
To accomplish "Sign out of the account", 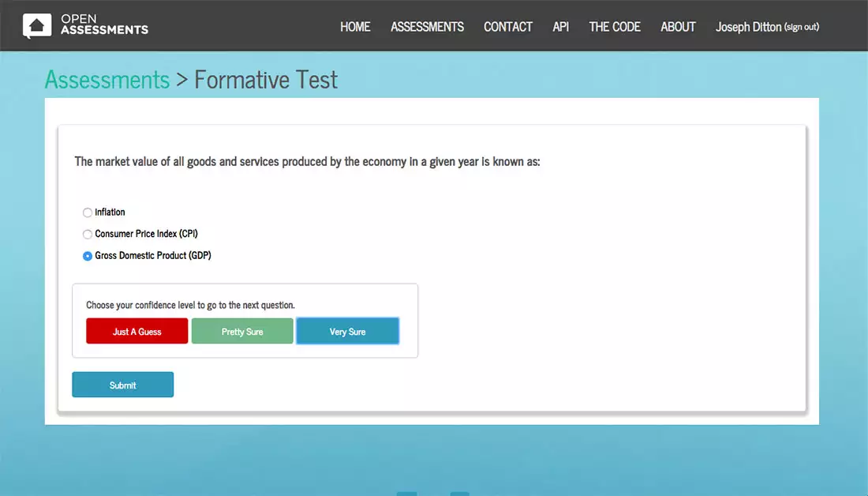I will point(802,27).
